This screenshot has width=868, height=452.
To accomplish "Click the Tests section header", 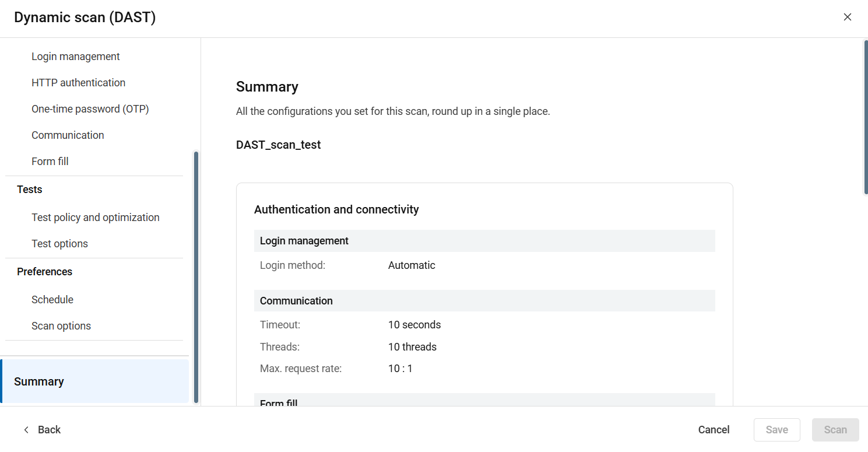I will click(x=29, y=190).
